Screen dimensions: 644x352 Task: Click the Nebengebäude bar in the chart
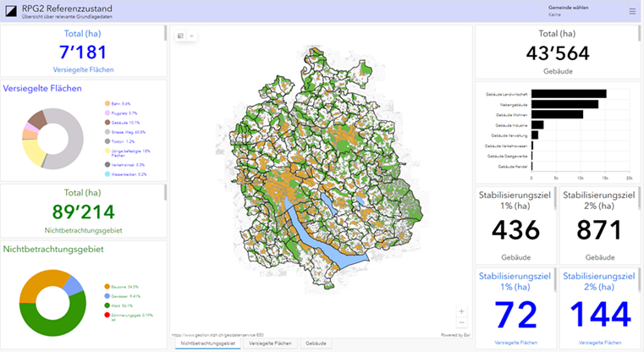(564, 104)
